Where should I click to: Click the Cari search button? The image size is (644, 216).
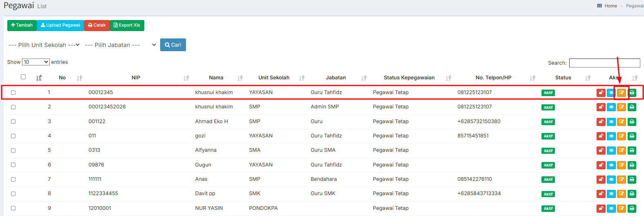pos(173,45)
